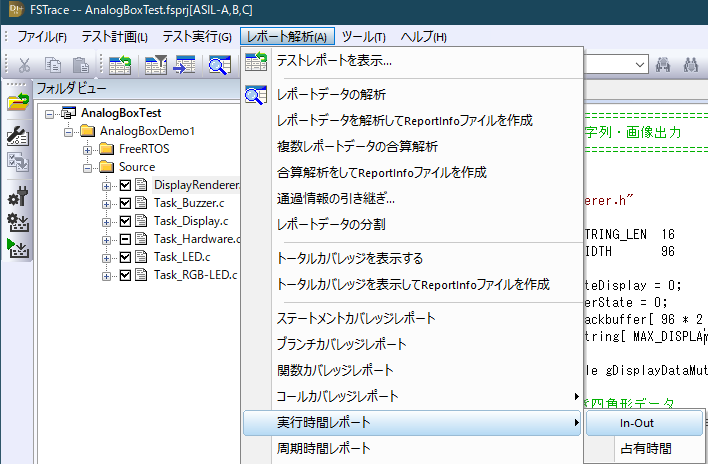The height and width of the screenshot is (464, 708).
Task: Uncheck the Task_LED.c checkbox
Action: pyautogui.click(x=126, y=257)
